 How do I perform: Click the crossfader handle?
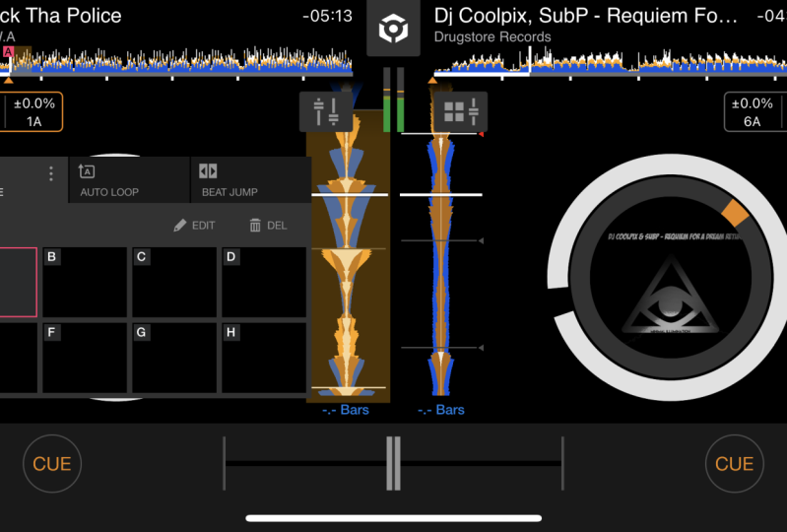coord(394,463)
